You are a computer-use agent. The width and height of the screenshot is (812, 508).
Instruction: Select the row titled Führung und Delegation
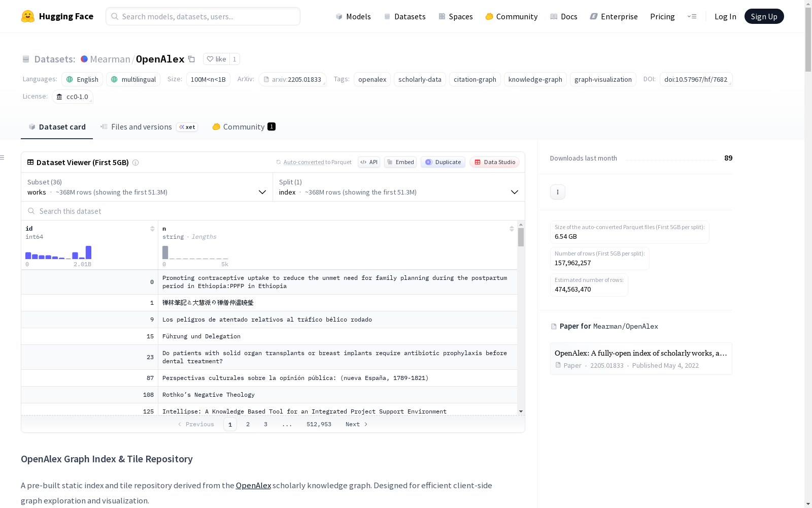(269, 336)
